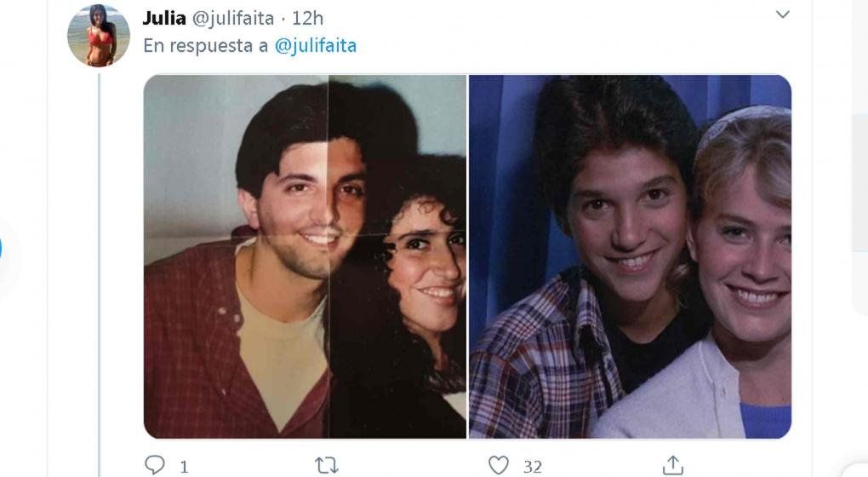The height and width of the screenshot is (477, 868).
Task: Follow the blue @julifaita reply mention
Action: pyautogui.click(x=316, y=45)
